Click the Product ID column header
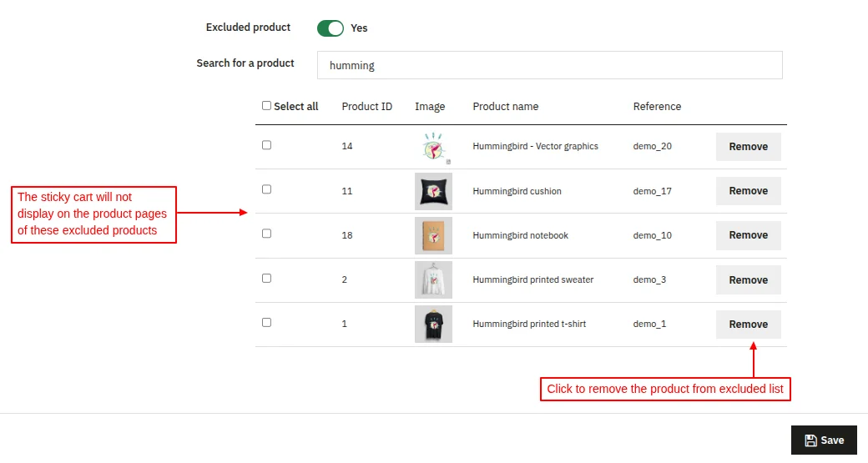 click(x=367, y=106)
